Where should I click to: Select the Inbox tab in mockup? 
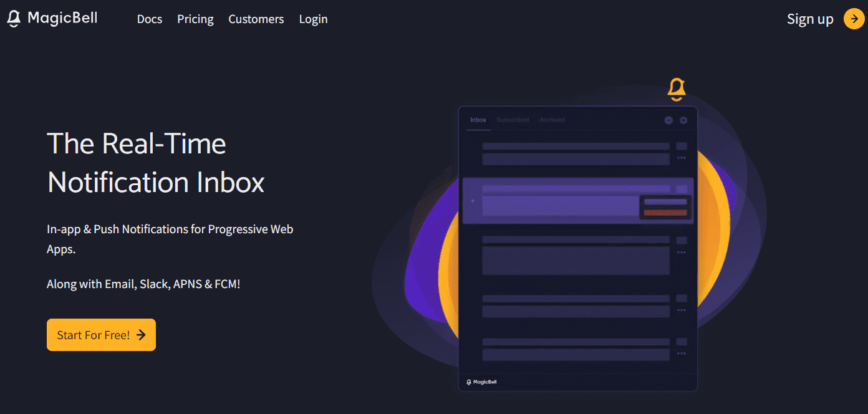coord(478,120)
